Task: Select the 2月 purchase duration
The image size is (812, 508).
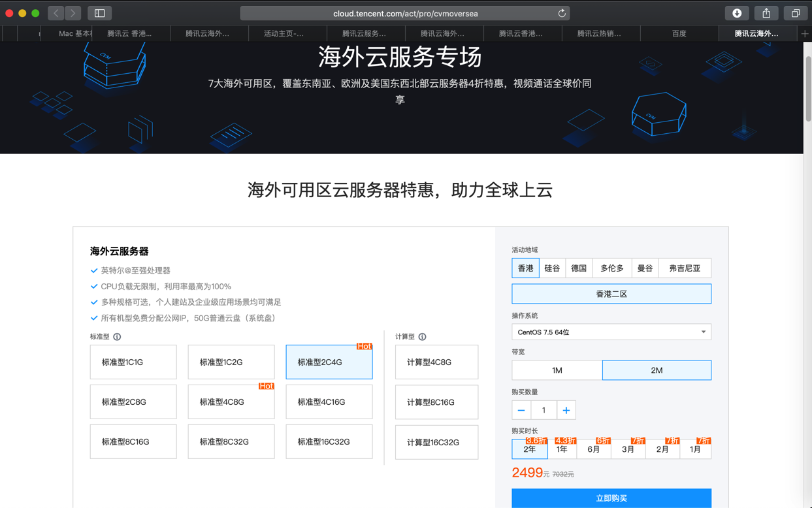Action: (662, 449)
